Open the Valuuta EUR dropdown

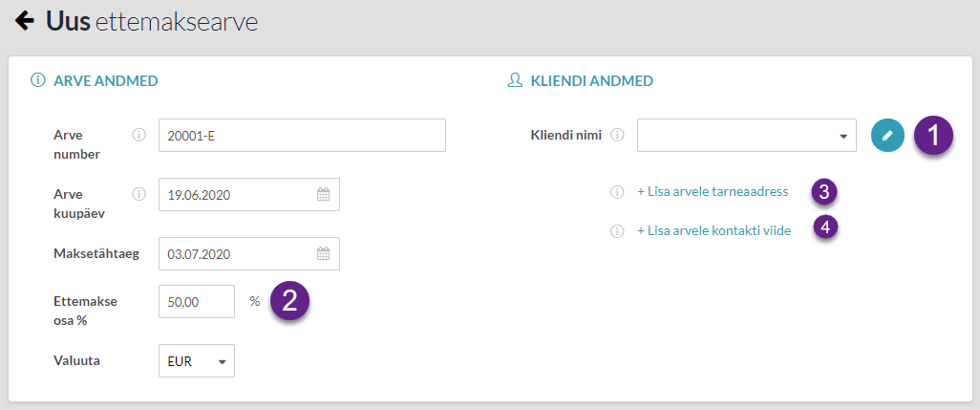(196, 360)
